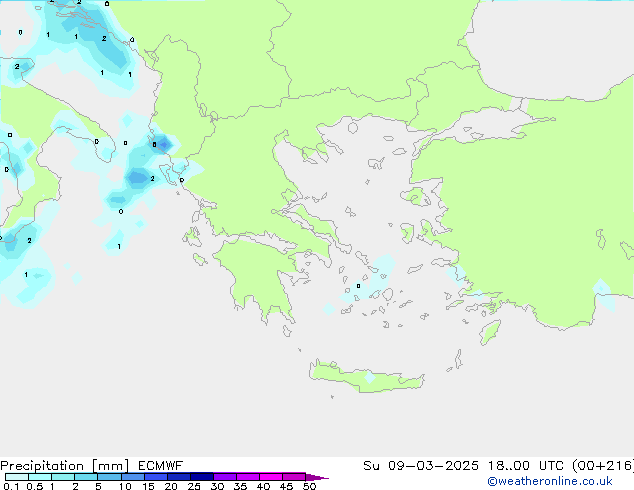Screen dimensions: 634x490
Task: Click the island of Crete on the map
Action: 366,376
